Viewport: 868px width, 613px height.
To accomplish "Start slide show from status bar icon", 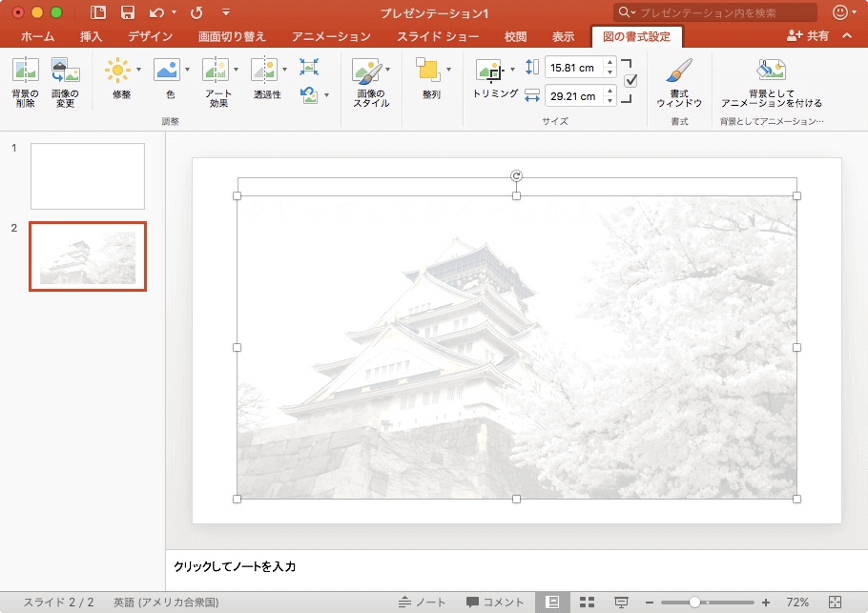I will pyautogui.click(x=621, y=602).
